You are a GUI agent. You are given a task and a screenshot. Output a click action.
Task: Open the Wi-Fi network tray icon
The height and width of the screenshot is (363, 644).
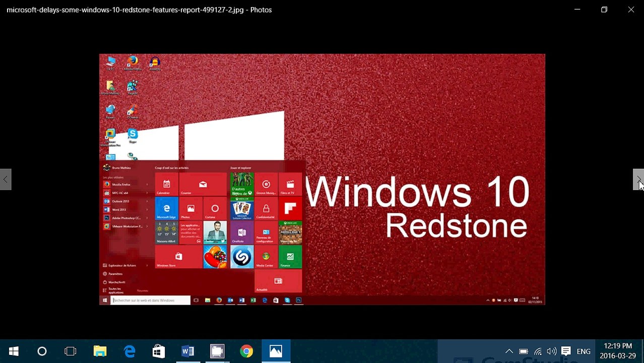point(538,351)
